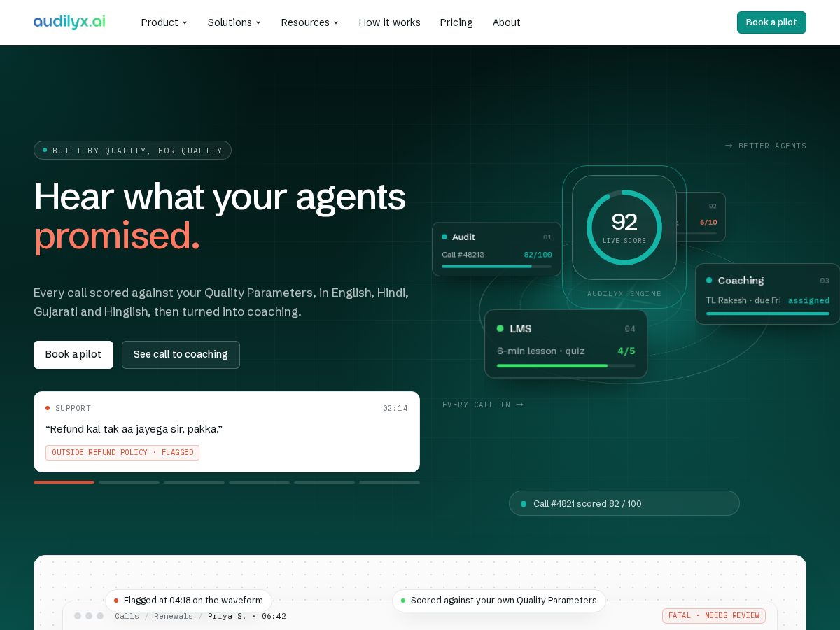Open the LMS card

click(x=566, y=344)
